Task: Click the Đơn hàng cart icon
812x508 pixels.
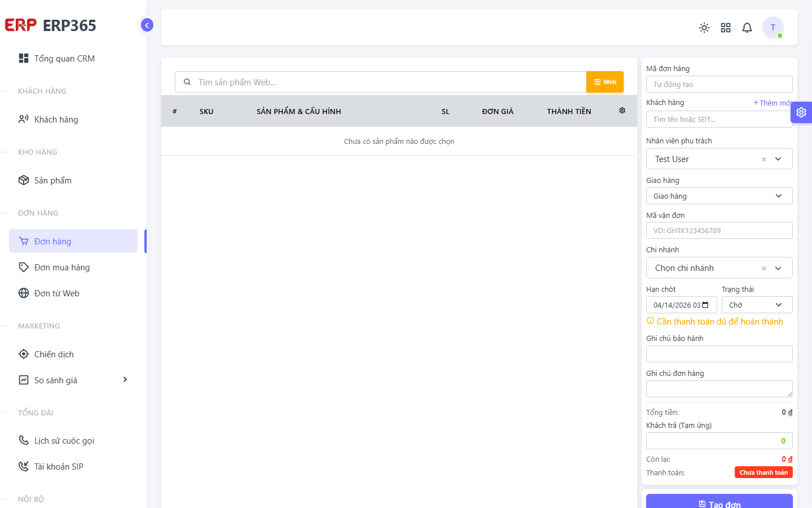Action: [24, 241]
